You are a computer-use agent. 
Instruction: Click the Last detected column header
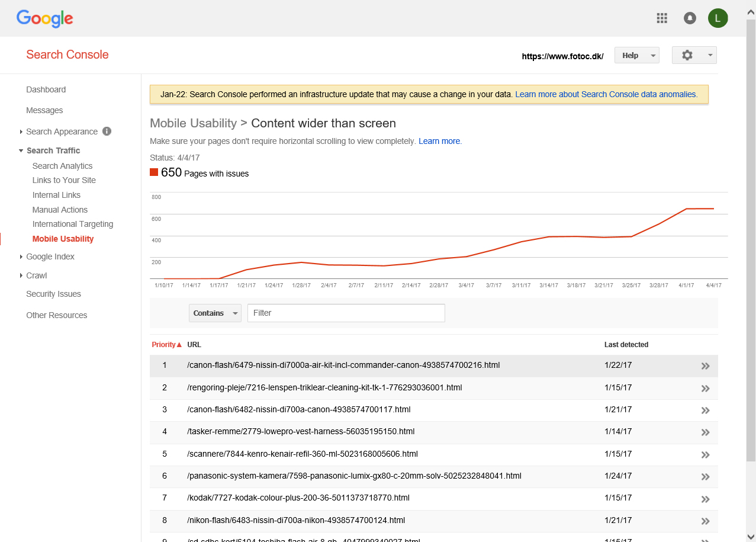click(x=626, y=345)
